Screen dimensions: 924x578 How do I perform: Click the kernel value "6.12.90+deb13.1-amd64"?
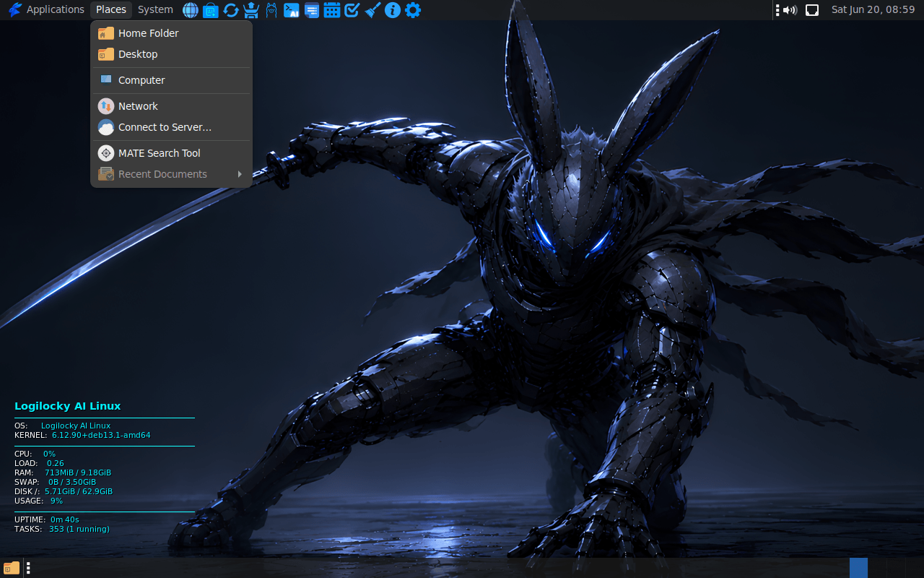tap(101, 435)
